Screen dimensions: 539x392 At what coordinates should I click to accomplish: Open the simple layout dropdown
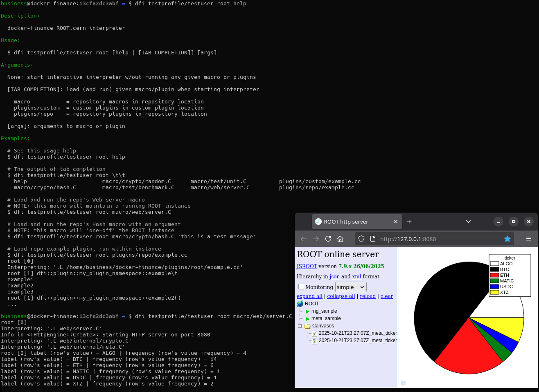pyautogui.click(x=350, y=287)
